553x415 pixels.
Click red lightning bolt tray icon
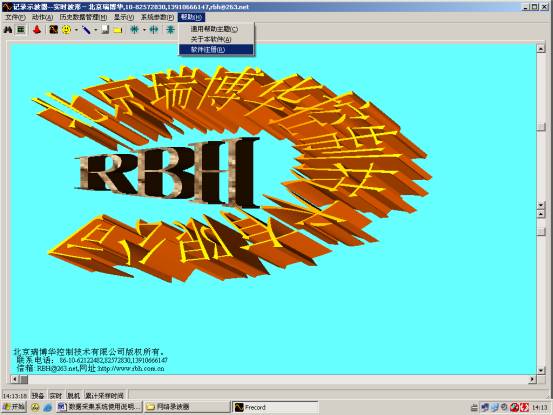click(524, 408)
